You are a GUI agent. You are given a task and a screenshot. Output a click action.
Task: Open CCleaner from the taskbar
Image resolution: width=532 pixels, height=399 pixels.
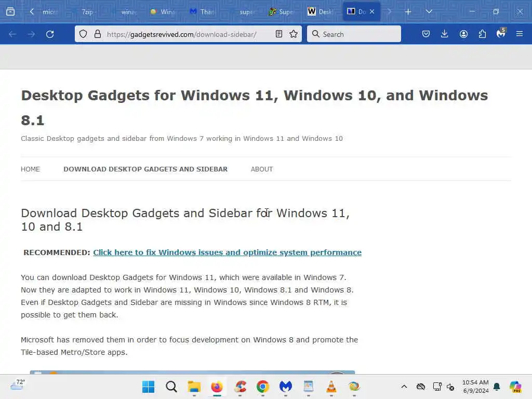click(x=240, y=387)
